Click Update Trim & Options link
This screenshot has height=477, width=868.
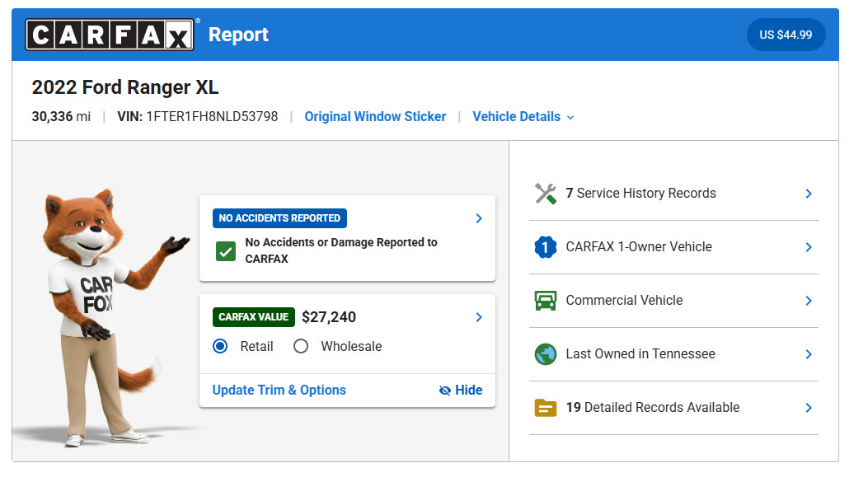[279, 390]
